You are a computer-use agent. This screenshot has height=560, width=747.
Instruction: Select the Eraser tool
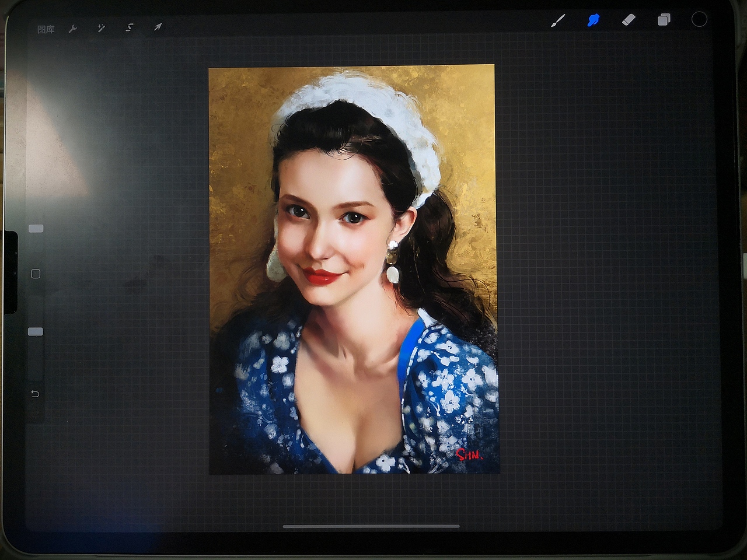pos(629,20)
